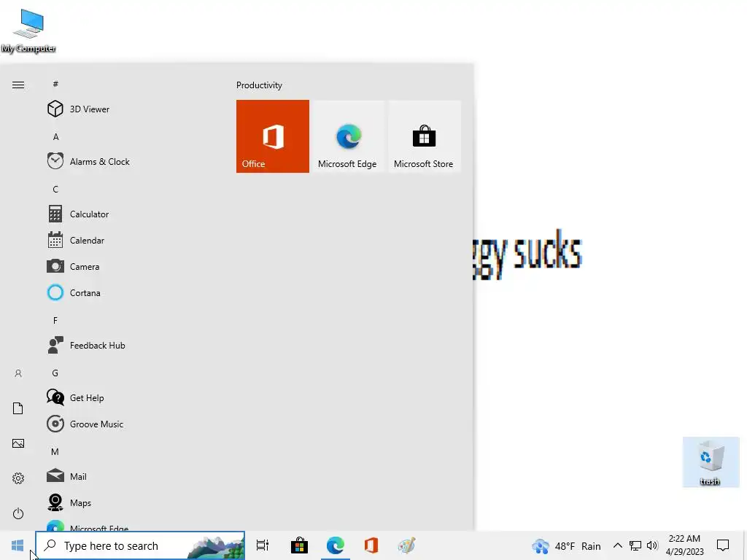Expand the Start menu hamburger button
The height and width of the screenshot is (560, 747).
(18, 85)
